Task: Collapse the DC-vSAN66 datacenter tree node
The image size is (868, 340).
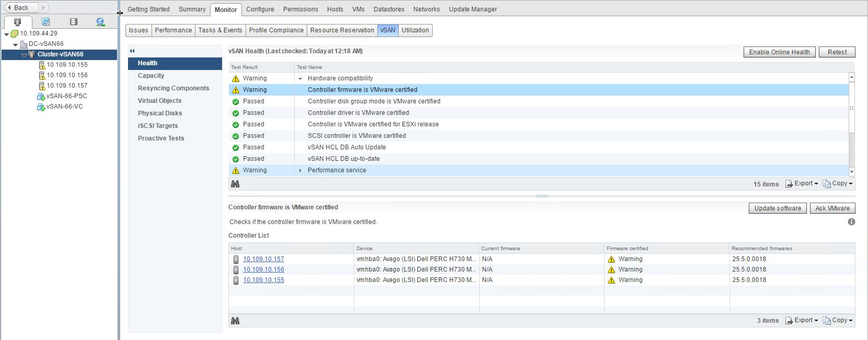Action: (16, 44)
